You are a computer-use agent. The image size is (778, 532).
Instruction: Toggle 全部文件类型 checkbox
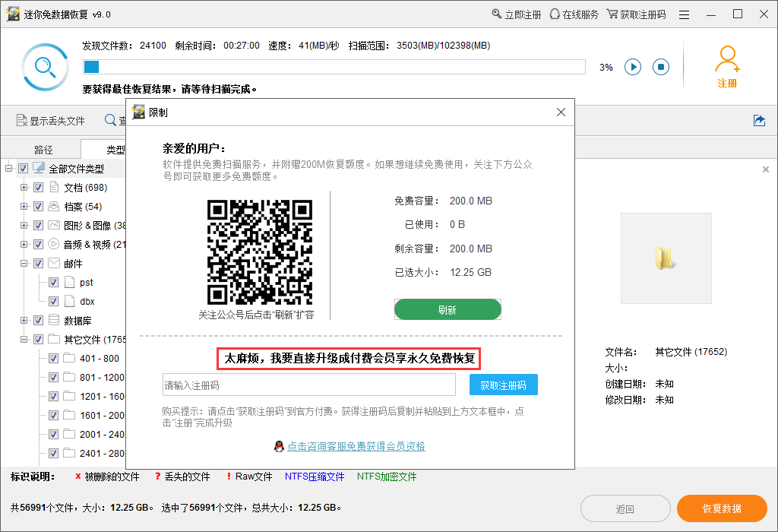(x=23, y=168)
